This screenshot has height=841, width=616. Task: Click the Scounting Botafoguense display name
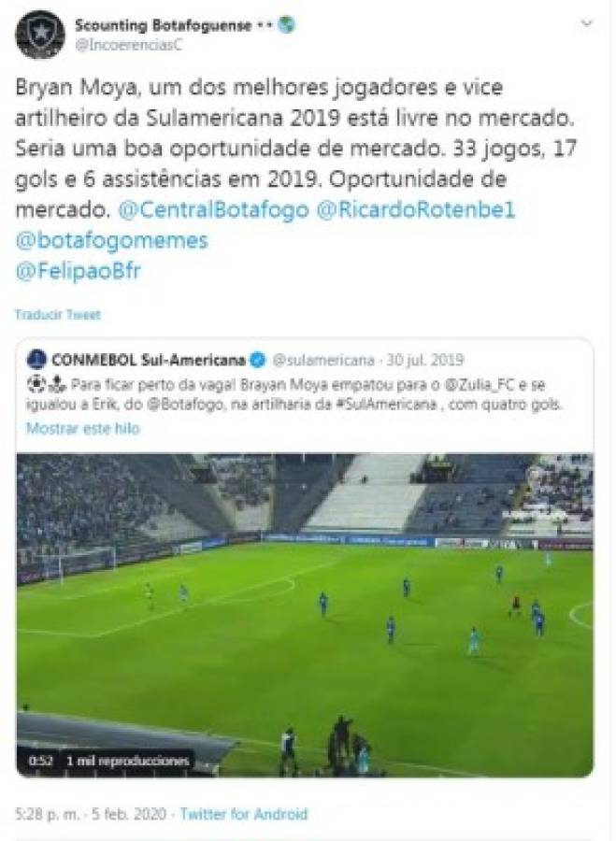[x=164, y=25]
